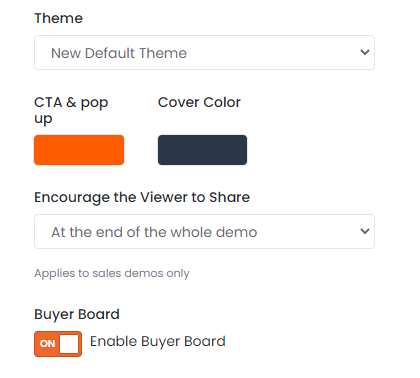
Task: Click the ON text inside the orange switch
Action: 47,344
